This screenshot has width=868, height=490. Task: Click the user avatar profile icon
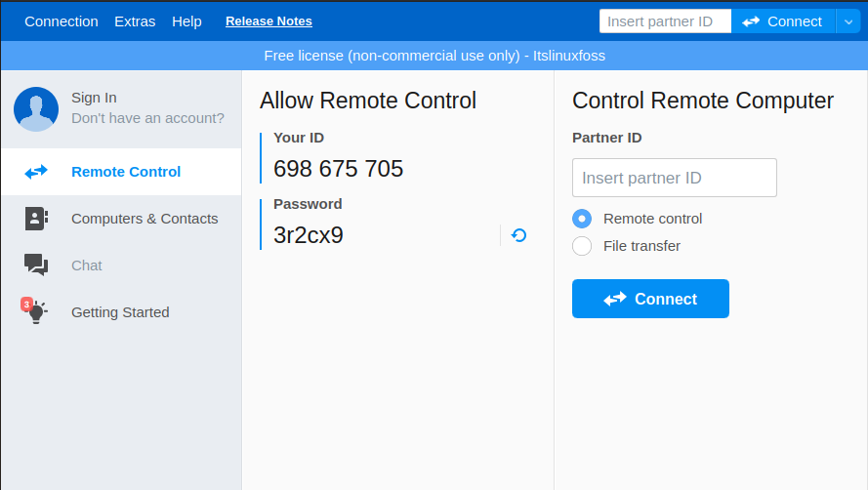[x=36, y=109]
